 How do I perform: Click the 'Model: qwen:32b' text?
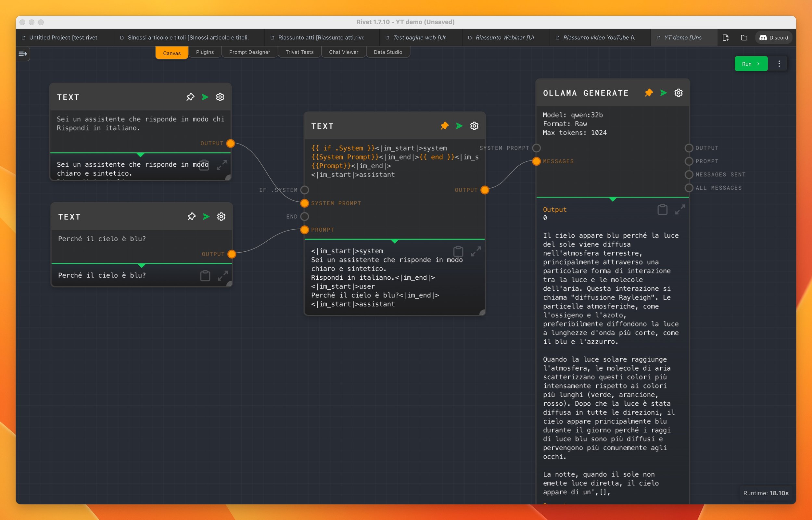click(573, 115)
